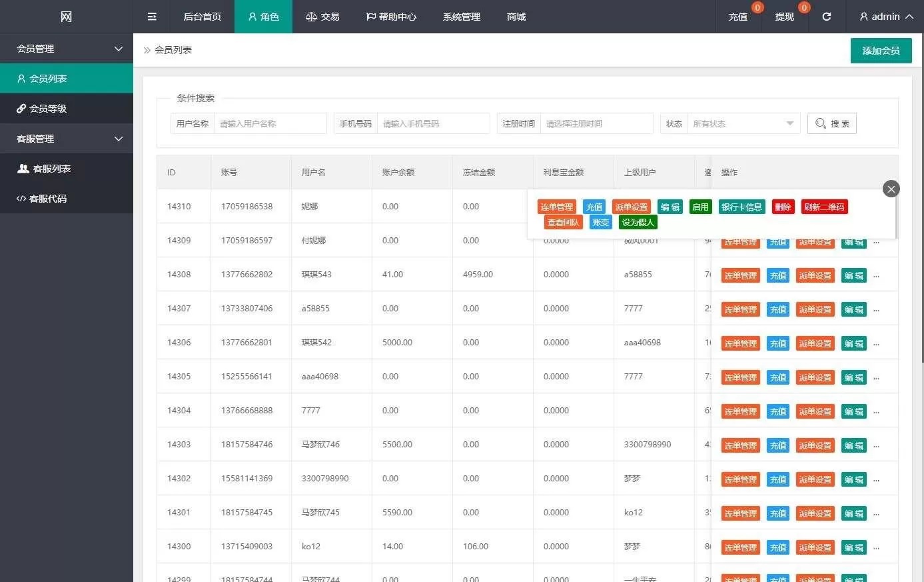Click the 充值 recharge notification in header

[738, 17]
